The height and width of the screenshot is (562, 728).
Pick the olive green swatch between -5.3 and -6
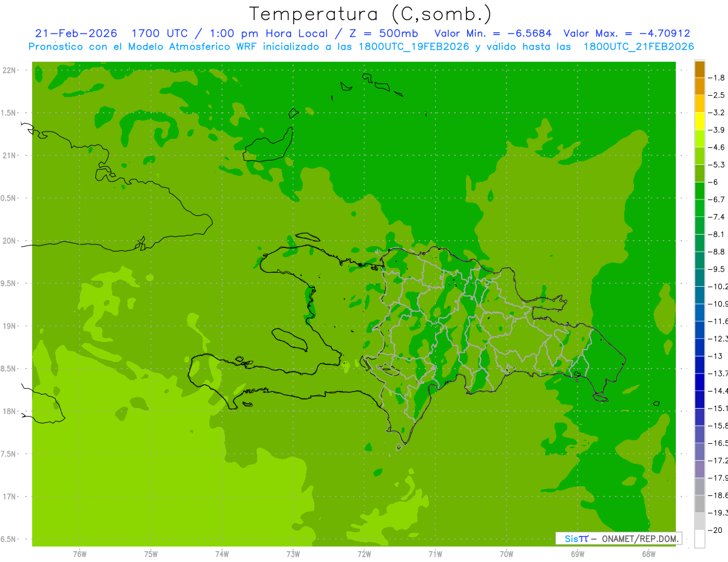(699, 173)
